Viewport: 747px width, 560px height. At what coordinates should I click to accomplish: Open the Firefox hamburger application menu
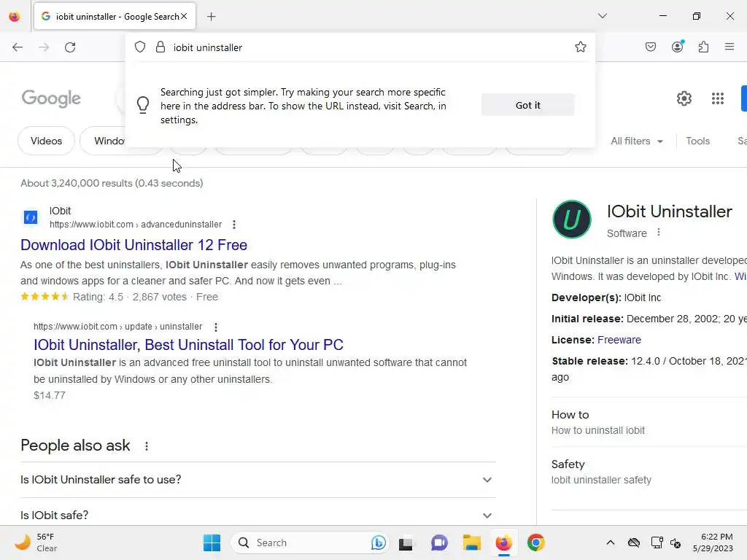click(x=729, y=47)
